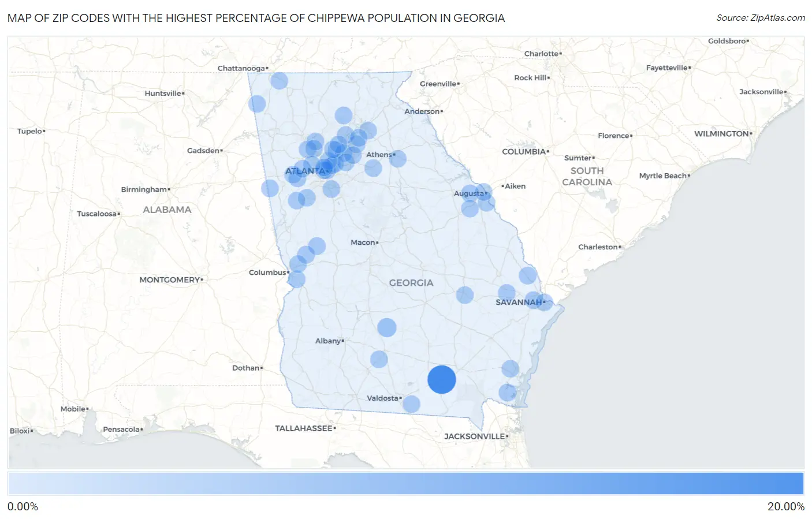This screenshot has height=519, width=812.
Task: Click the Albany city label
Action: point(327,341)
